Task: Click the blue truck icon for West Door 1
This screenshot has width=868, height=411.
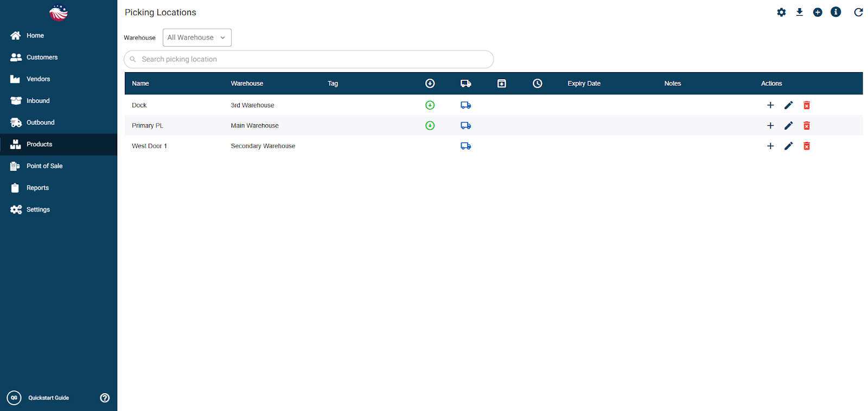Action: tap(466, 146)
